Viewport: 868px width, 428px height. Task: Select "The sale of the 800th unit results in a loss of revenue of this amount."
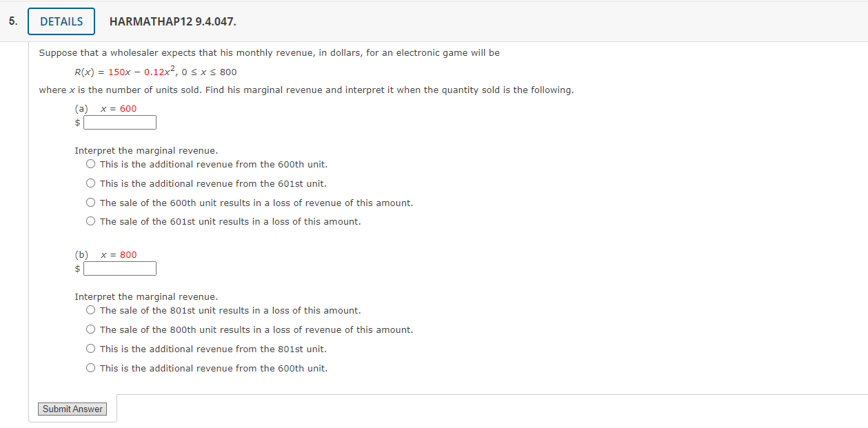[x=90, y=329]
